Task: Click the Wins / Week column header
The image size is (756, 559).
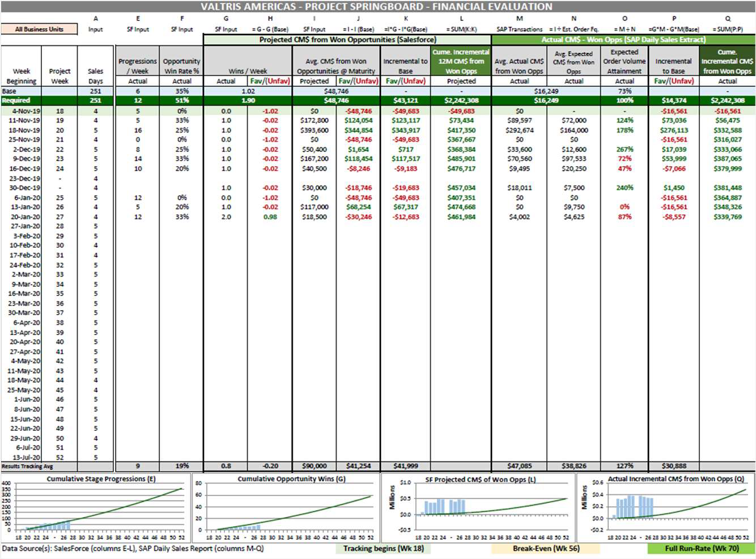Action: tap(248, 71)
